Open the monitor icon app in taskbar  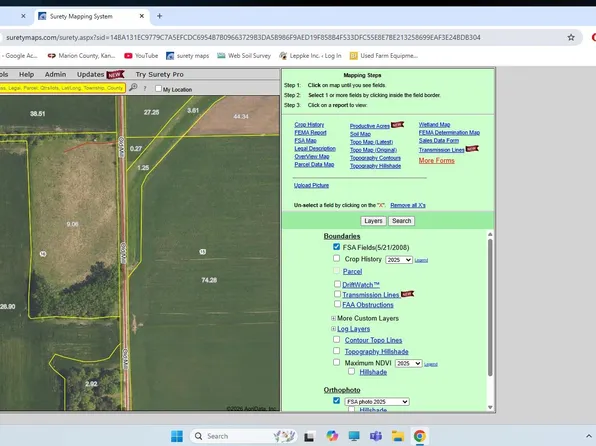pos(354,436)
